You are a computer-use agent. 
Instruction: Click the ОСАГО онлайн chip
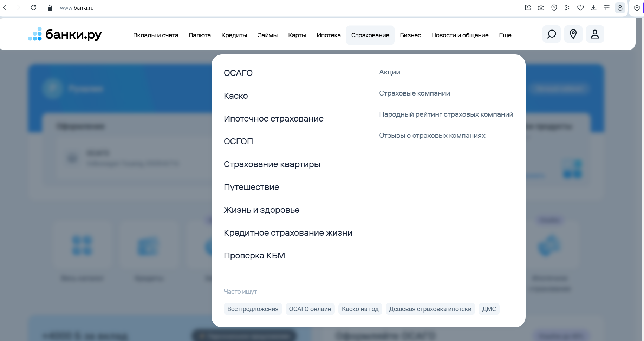[x=310, y=309]
